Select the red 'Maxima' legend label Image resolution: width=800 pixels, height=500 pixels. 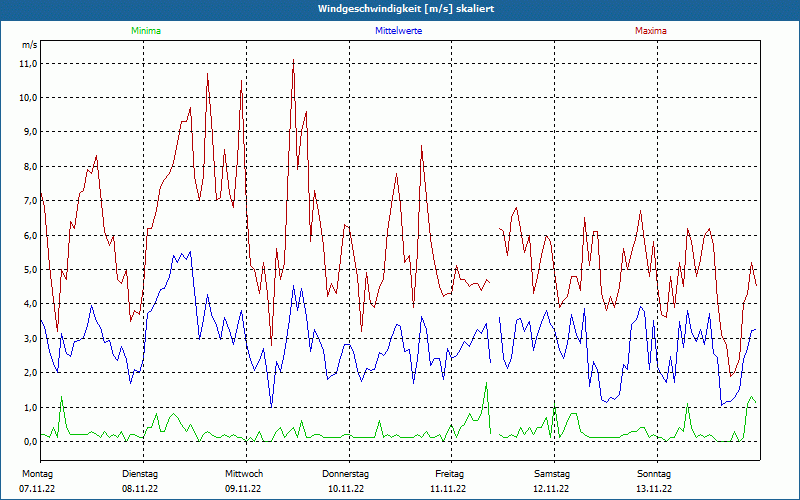click(651, 31)
